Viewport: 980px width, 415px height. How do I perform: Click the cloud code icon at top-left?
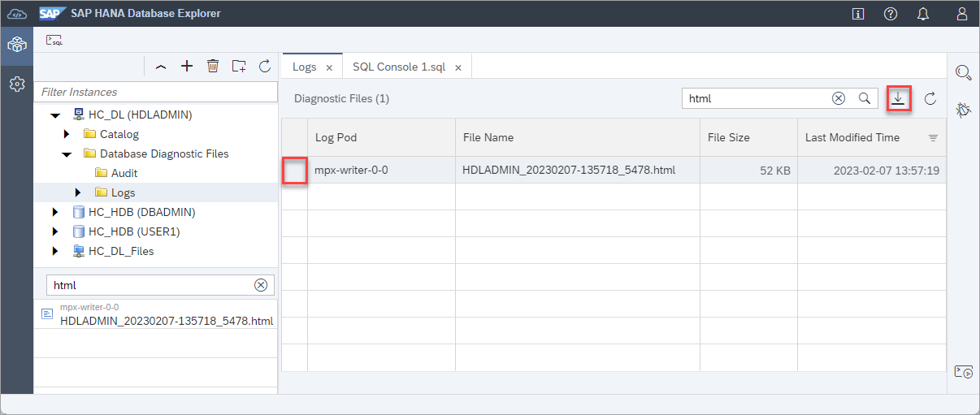[16, 14]
